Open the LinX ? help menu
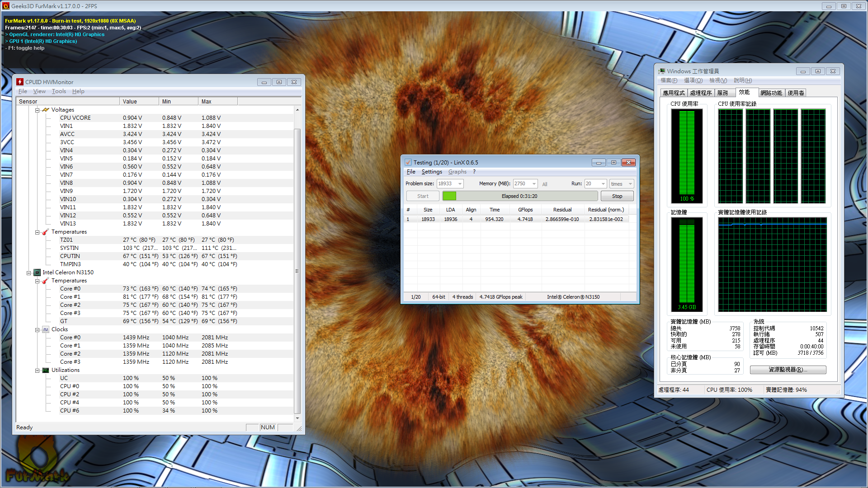This screenshot has height=488, width=868. pyautogui.click(x=474, y=172)
